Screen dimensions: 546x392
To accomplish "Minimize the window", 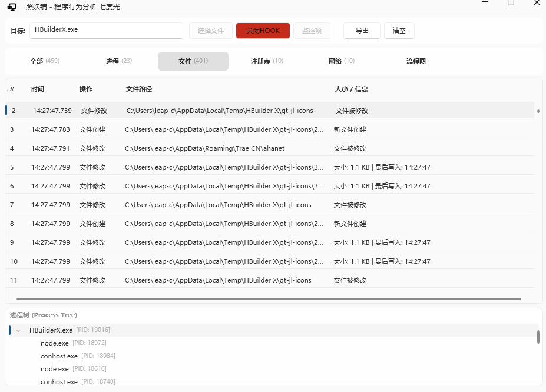I will click(485, 2).
